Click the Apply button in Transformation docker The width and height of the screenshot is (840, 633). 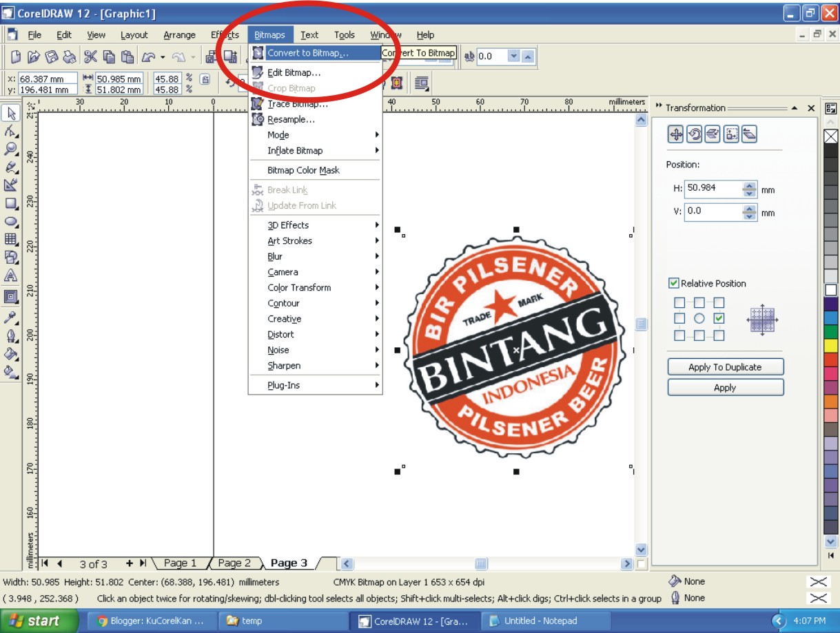click(x=725, y=388)
